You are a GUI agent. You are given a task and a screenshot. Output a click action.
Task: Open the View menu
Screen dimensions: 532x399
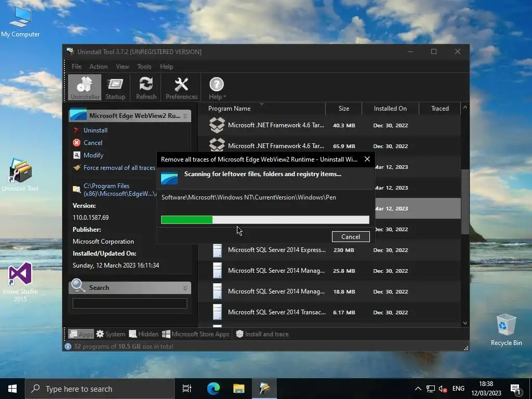point(122,66)
